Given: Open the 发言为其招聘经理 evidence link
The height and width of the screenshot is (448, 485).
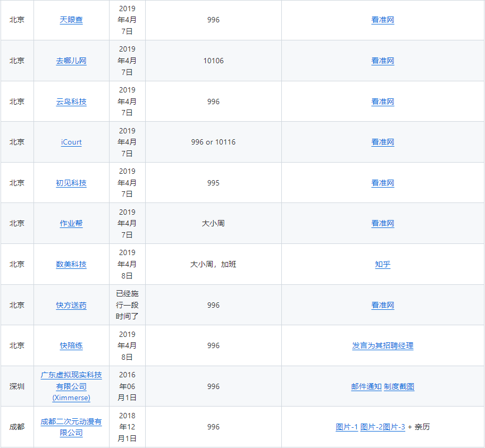Looking at the screenshot, I should click(x=382, y=345).
